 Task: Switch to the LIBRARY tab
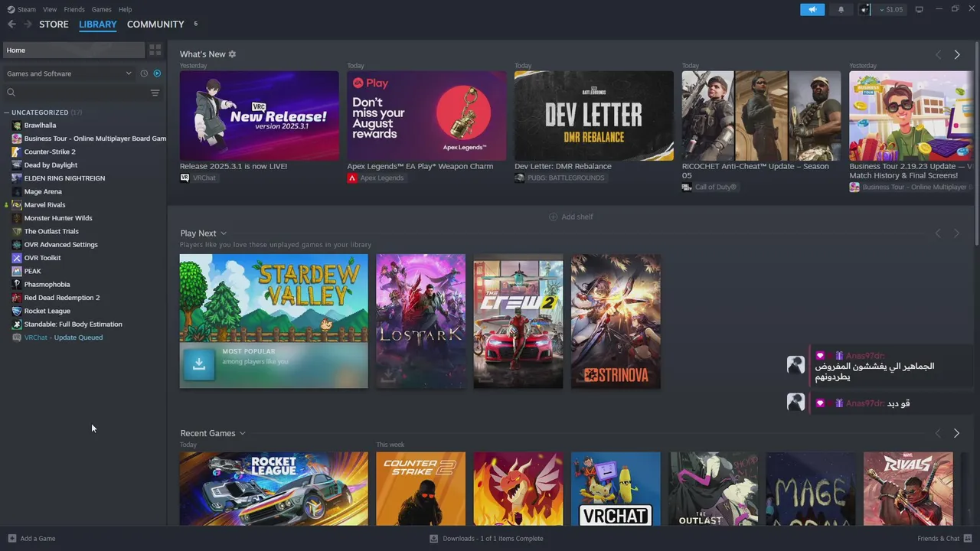click(98, 24)
